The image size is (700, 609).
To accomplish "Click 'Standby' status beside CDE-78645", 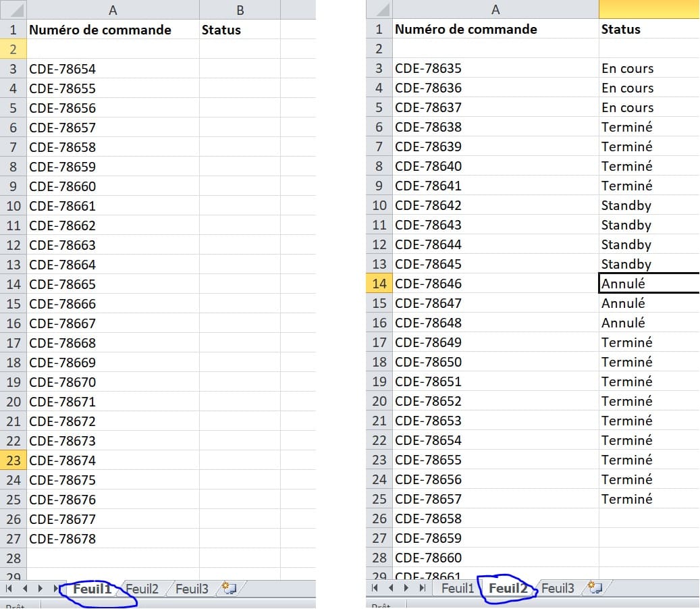I will pyautogui.click(x=649, y=264).
